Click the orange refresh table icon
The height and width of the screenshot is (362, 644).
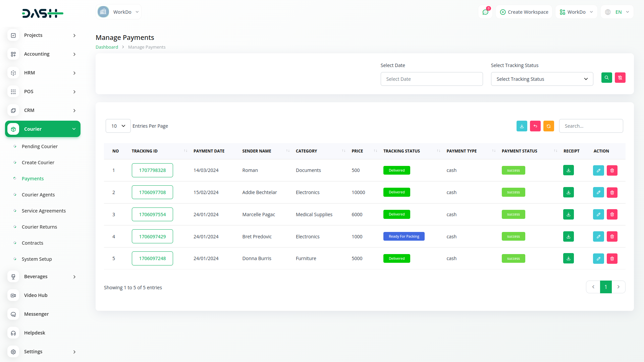548,126
